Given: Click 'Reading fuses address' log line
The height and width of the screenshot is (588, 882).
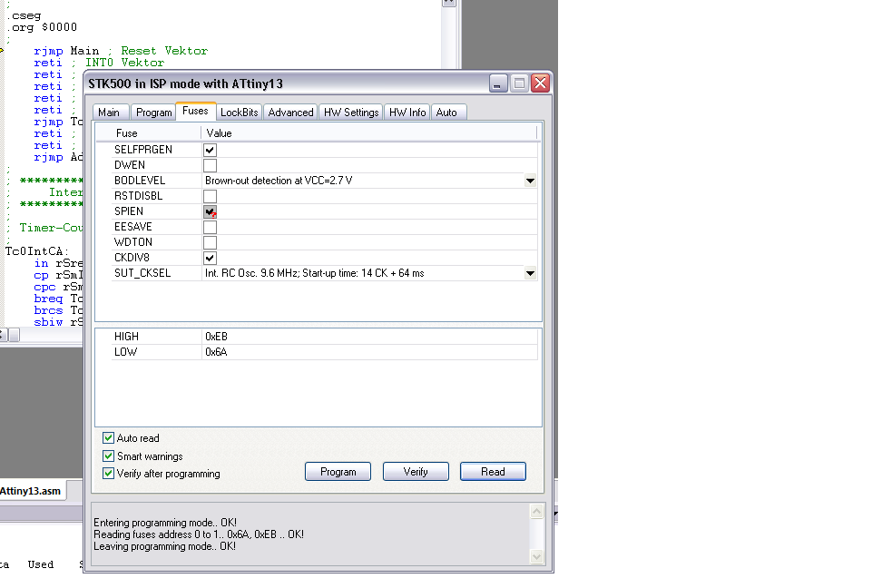Looking at the screenshot, I should (199, 534).
